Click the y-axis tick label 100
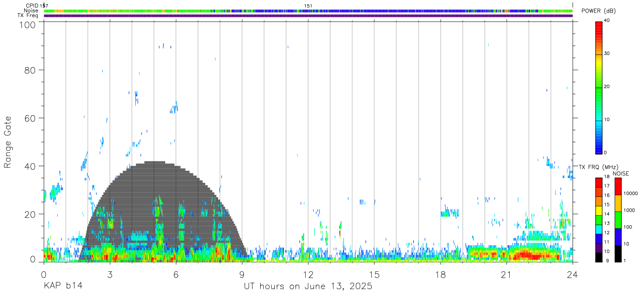 pos(27,24)
